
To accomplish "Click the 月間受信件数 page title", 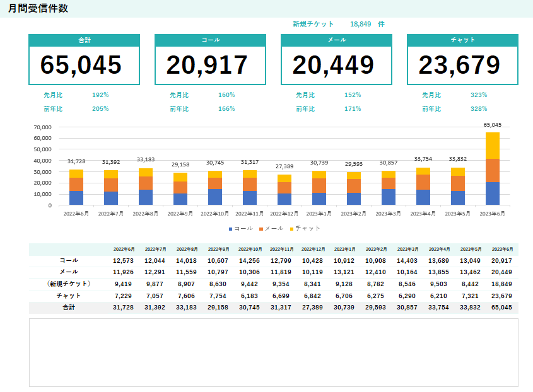I will coord(38,8).
